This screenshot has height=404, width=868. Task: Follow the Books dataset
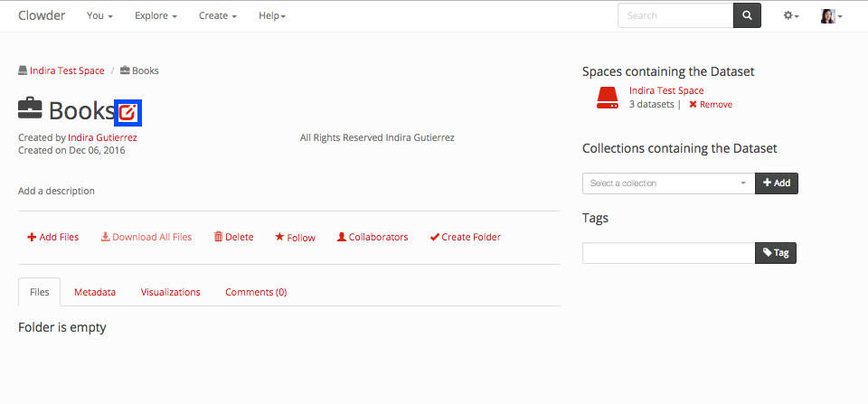(296, 238)
